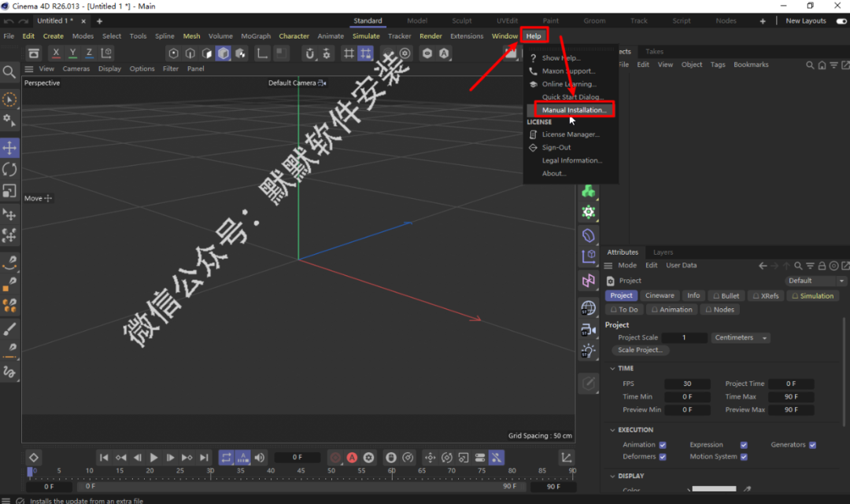Choose Manual Installation from Help menu
The image size is (850, 504).
(x=574, y=110)
